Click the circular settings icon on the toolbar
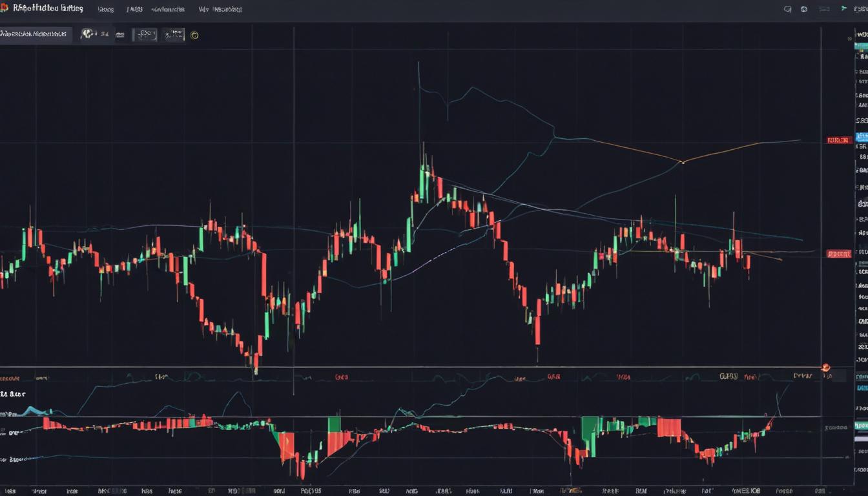Viewport: 868px width, 496px height. pos(195,35)
